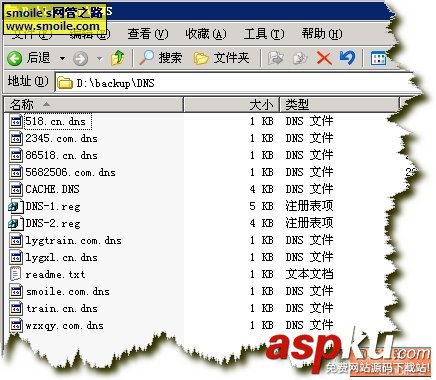Viewport: 436px width, 380px height.
Task: Click the registry icon of DNS-2.reg
Action: [16, 223]
